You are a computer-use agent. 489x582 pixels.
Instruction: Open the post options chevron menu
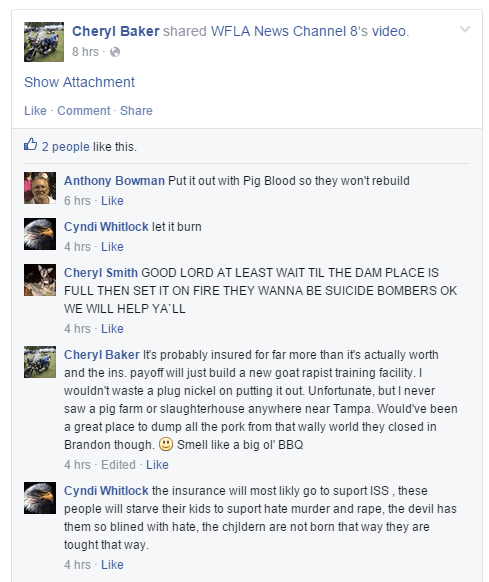click(465, 29)
